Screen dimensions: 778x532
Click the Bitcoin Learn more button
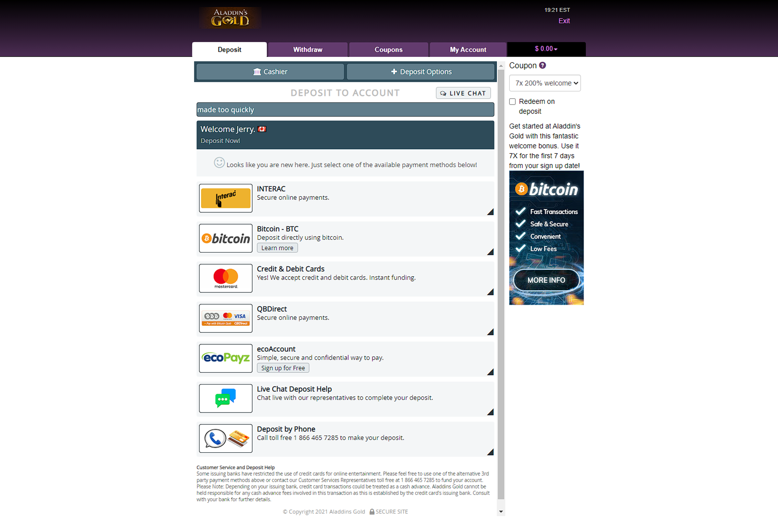[x=277, y=248]
